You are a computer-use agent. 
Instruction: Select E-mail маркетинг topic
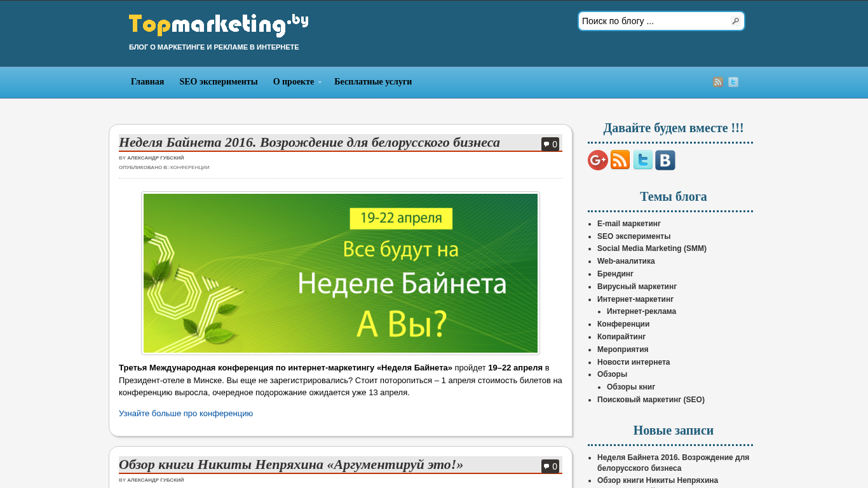coord(629,224)
